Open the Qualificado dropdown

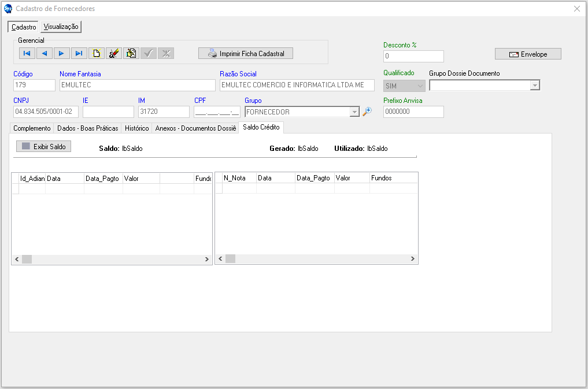(x=420, y=86)
